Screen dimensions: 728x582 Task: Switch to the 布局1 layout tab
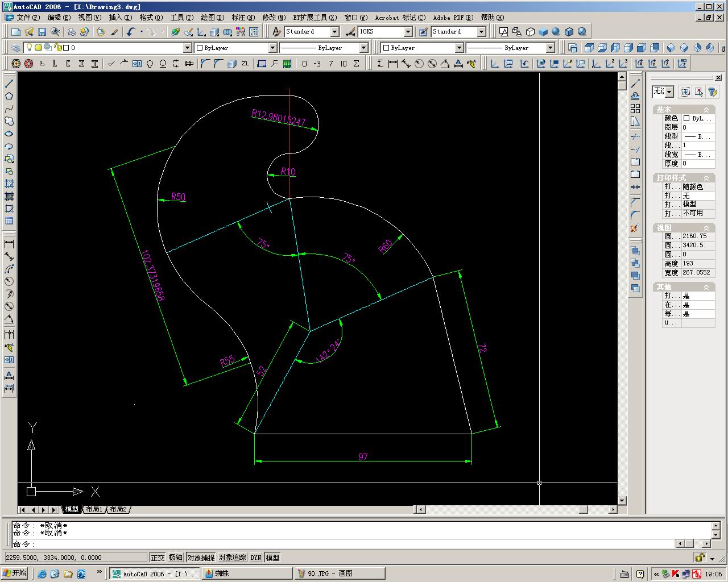click(94, 509)
